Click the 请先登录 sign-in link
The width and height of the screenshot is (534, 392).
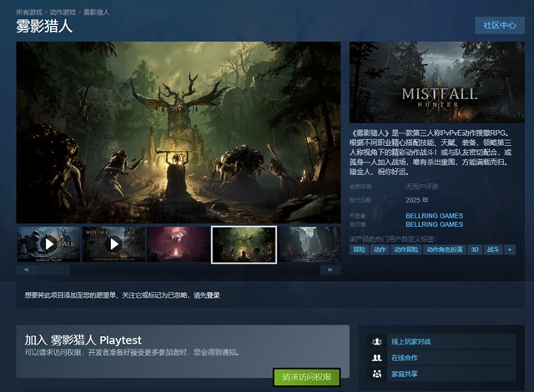click(x=207, y=295)
